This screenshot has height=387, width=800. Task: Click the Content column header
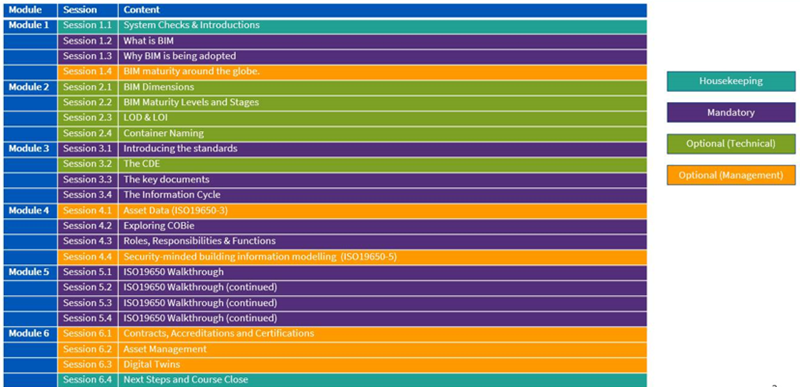point(383,10)
